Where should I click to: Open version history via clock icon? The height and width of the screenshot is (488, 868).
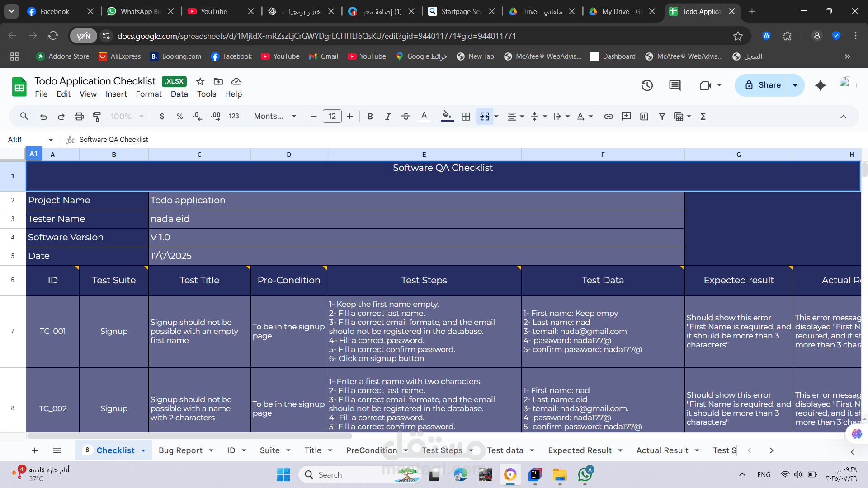click(647, 85)
